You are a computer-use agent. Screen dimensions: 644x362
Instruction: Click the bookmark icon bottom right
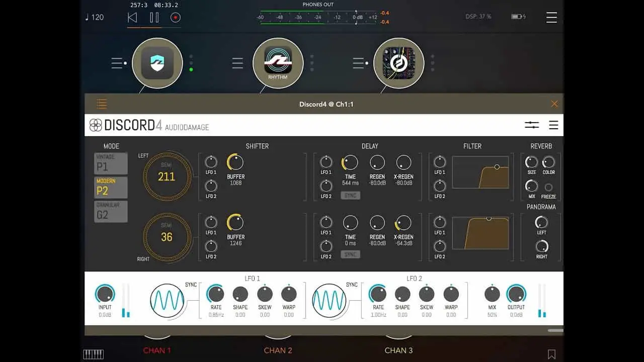[551, 353]
